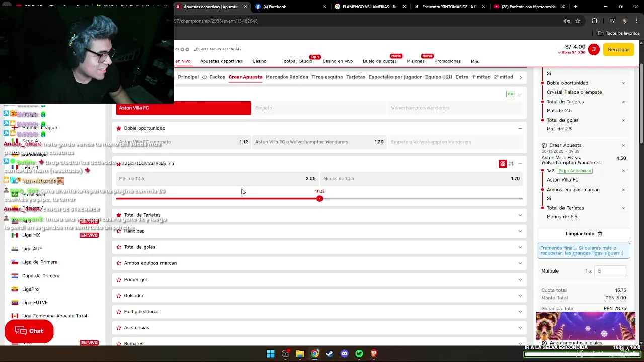Open Discord from the taskbar

coord(344,354)
